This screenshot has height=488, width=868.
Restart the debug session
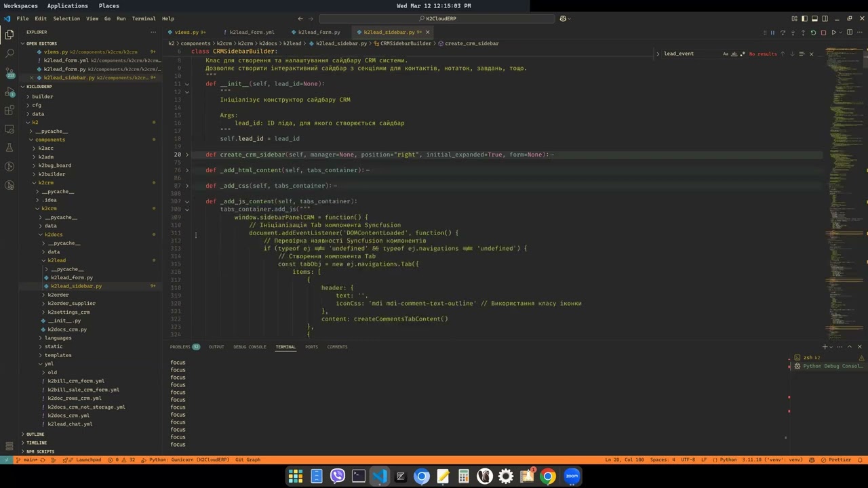pyautogui.click(x=813, y=33)
